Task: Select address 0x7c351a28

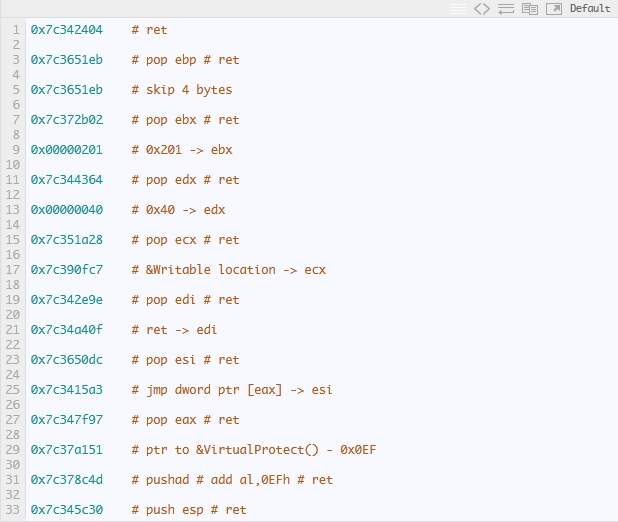Action: 67,240
